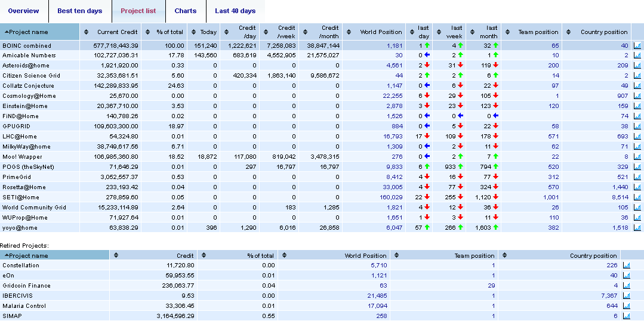Open Citizen Science Grid team position 14 link
Viewport: 644px width, 321px height.
(556, 76)
